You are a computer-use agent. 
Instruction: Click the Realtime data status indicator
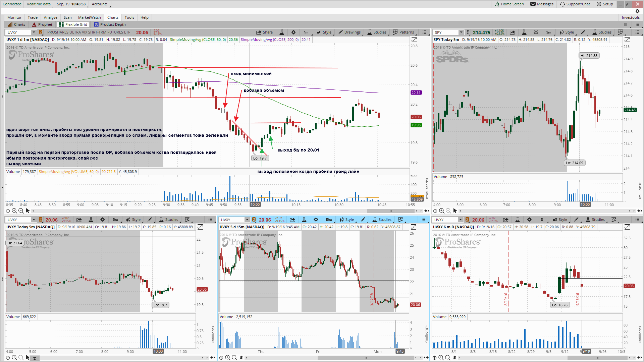tap(39, 4)
